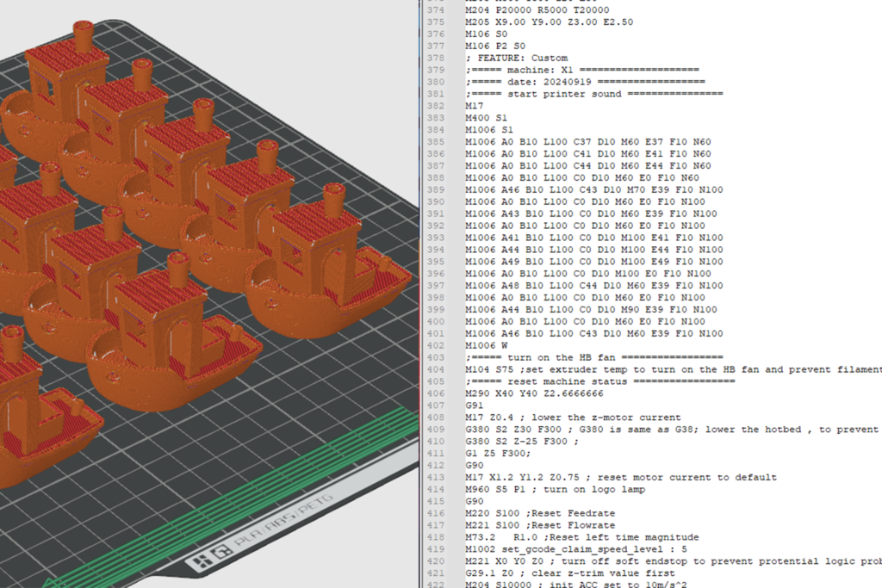The height and width of the screenshot is (588, 882).
Task: Click the M1006 line containing "M100 E44"
Action: (x=594, y=250)
